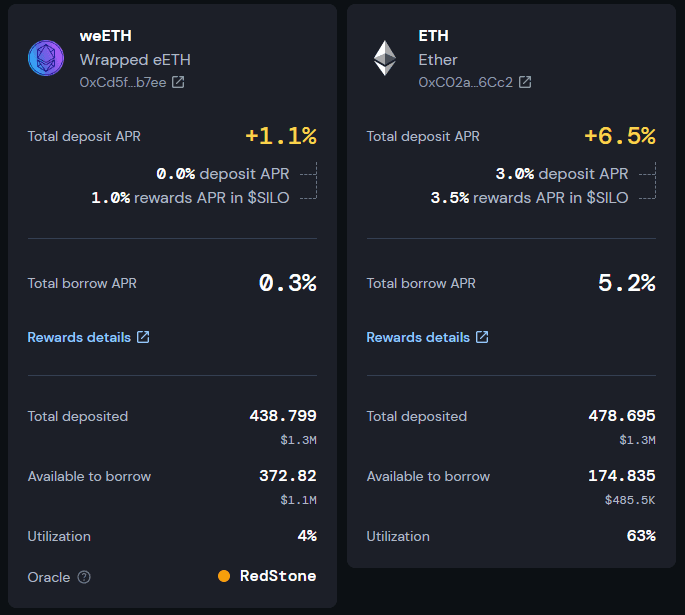
Task: Click the ETH +6.5% total deposit APR
Action: 619,136
